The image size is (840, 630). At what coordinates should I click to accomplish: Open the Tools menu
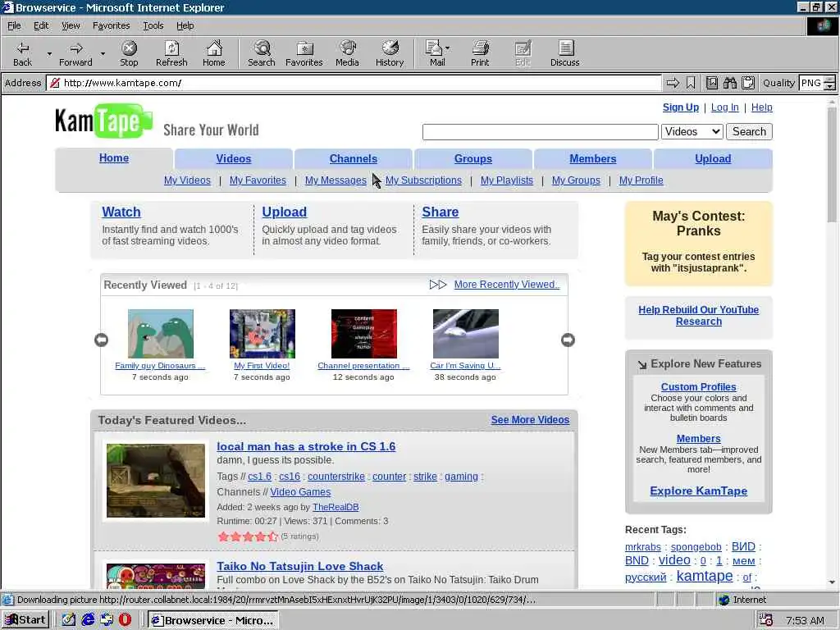[153, 25]
